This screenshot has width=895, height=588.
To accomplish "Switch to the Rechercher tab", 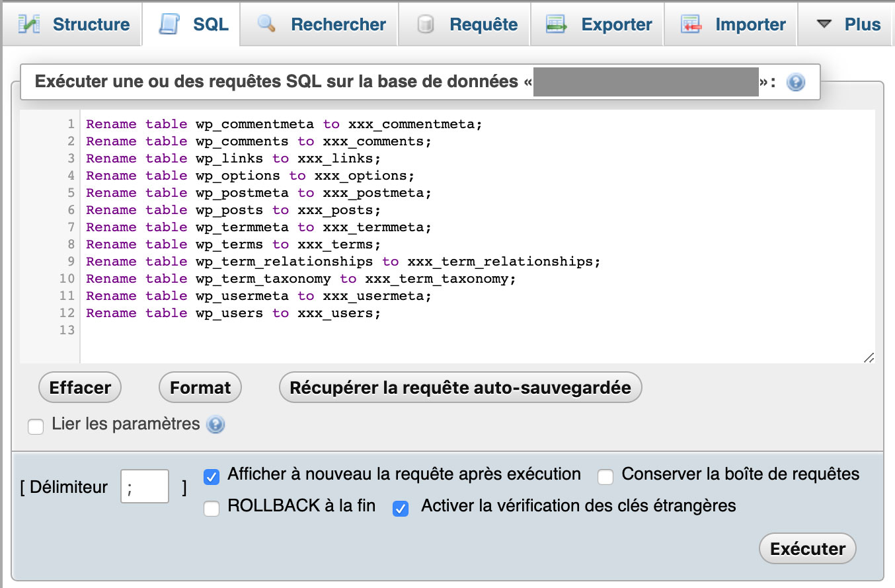I will (319, 24).
